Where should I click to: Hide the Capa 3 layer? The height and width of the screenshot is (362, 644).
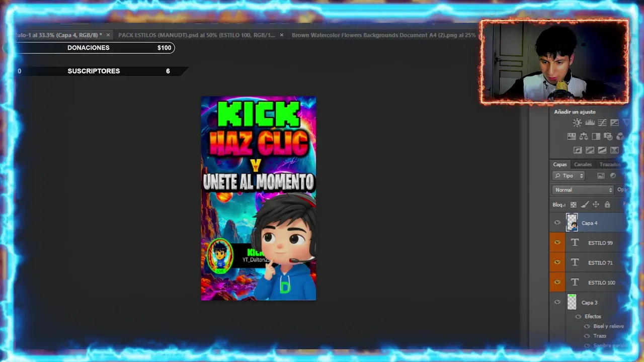point(557,302)
